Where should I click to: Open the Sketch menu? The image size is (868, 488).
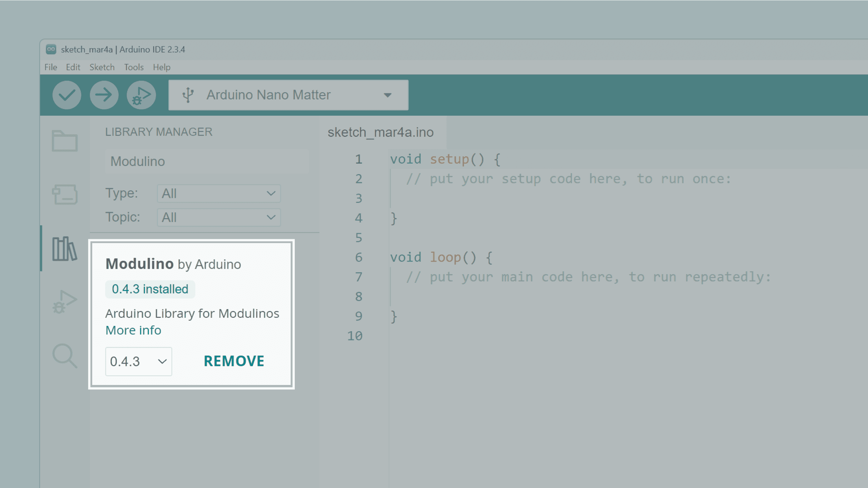(102, 67)
